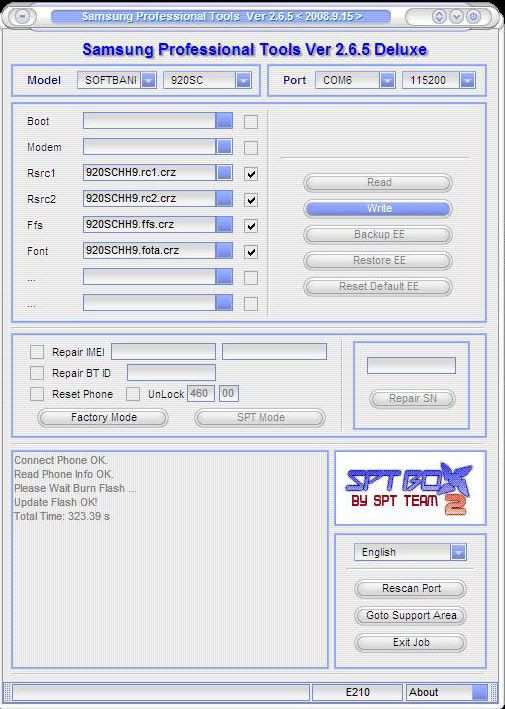The height and width of the screenshot is (709, 505).
Task: Uncheck the Rsrc1 checkbox
Action: coord(251,174)
